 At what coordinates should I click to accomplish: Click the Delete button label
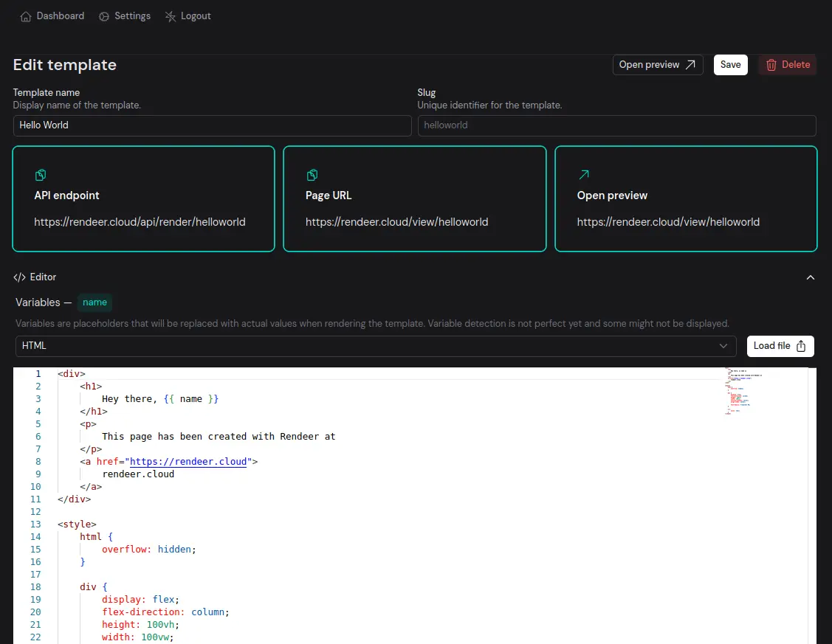[x=795, y=65]
